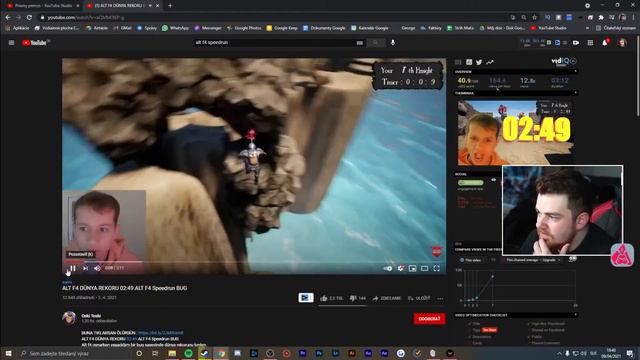This screenshot has width=640, height=360.
Task: Dislike the video with thumbs down
Action: pos(358,298)
